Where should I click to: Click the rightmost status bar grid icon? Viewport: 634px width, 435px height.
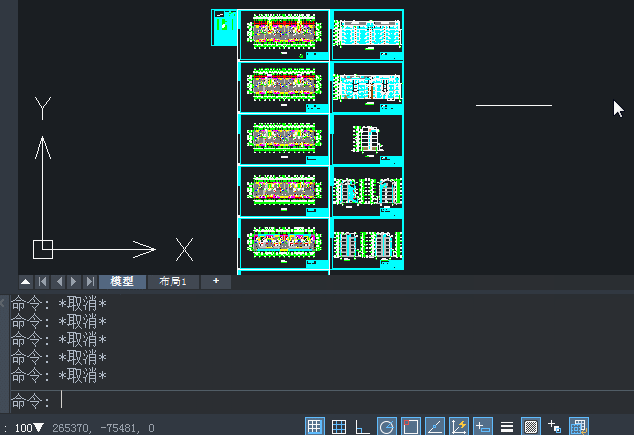coord(579,427)
